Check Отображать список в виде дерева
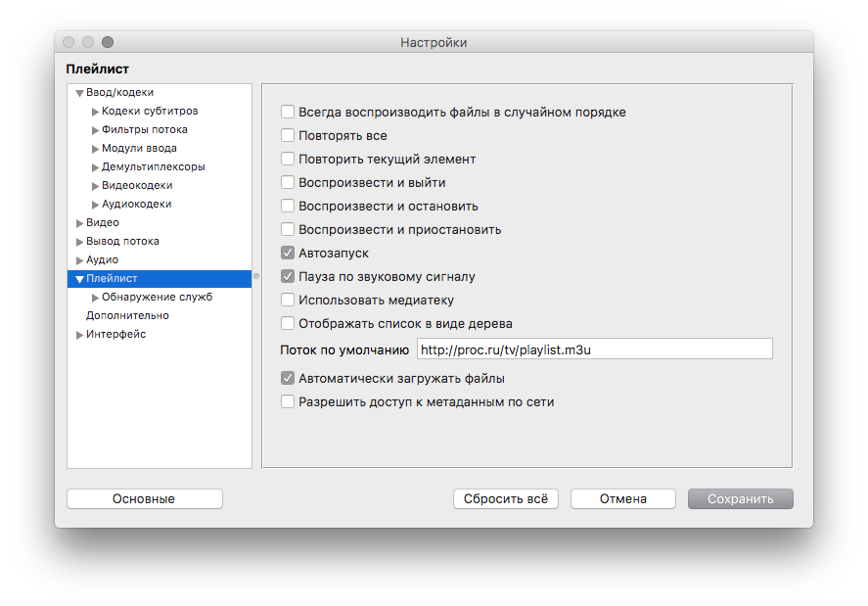The height and width of the screenshot is (606, 868). point(288,323)
